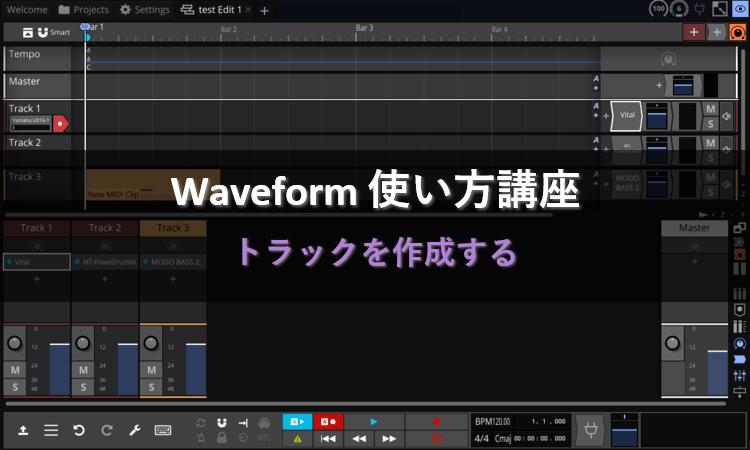The height and width of the screenshot is (450, 750).
Task: Click the undo arrow in bottom toolbar
Action: pyautogui.click(x=79, y=430)
